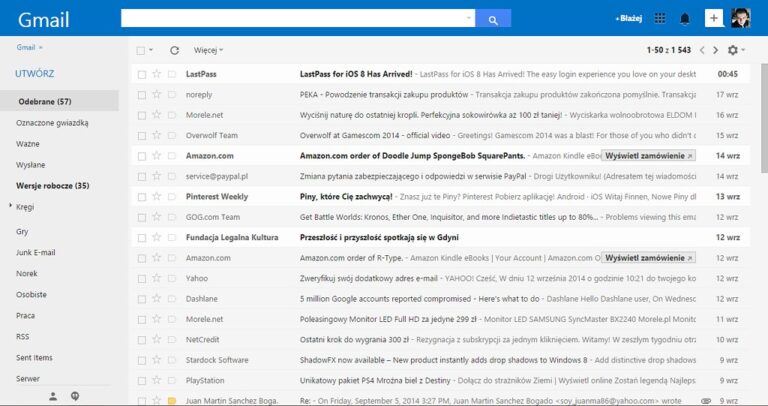Select the NetCredit email checkbox
Screen dimensions: 768x406
point(142,340)
